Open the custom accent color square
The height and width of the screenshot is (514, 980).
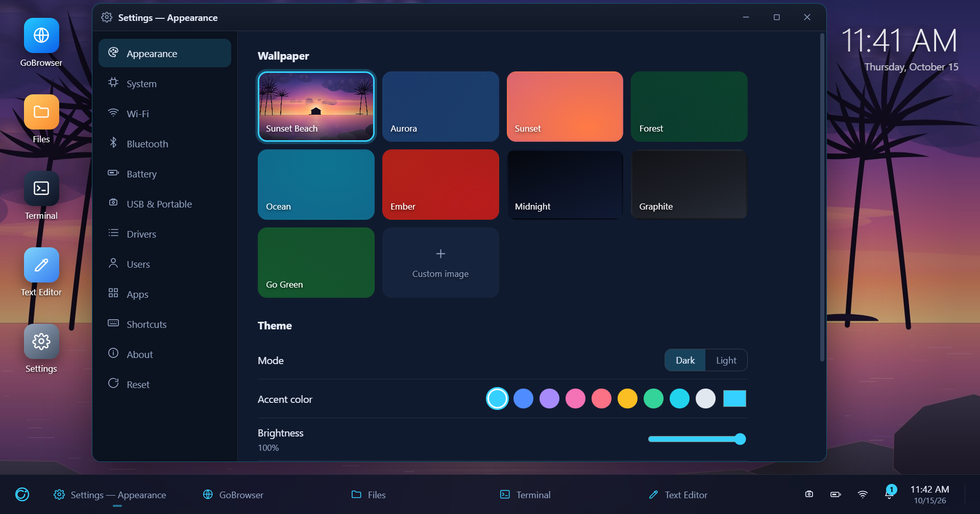tap(734, 399)
